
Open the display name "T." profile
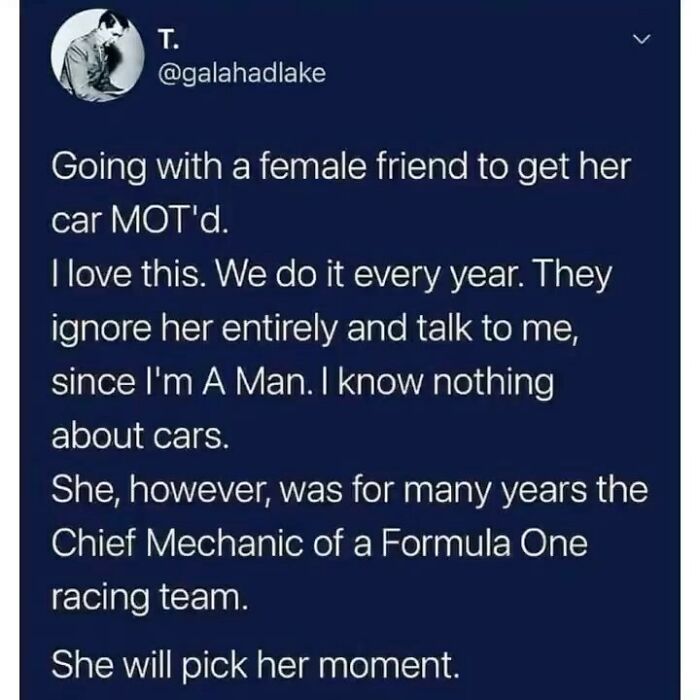[168, 41]
